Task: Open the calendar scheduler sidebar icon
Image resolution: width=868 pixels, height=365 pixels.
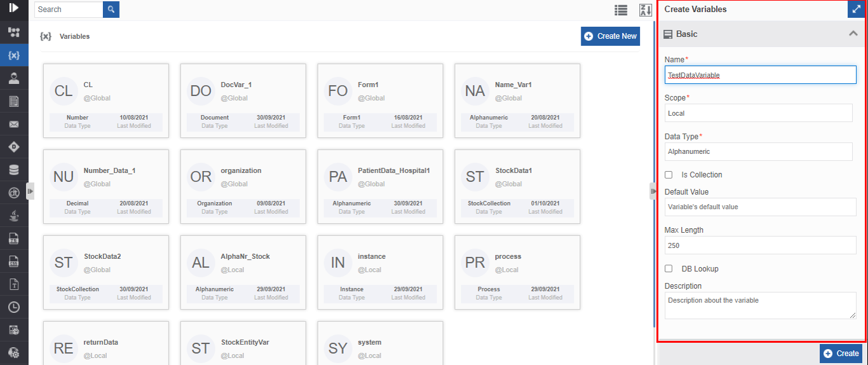Action: tap(14, 330)
